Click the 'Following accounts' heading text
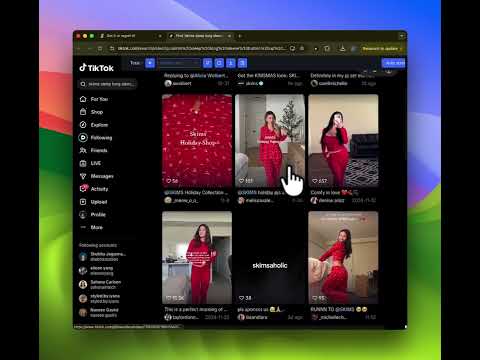480x360 pixels. coord(98,245)
